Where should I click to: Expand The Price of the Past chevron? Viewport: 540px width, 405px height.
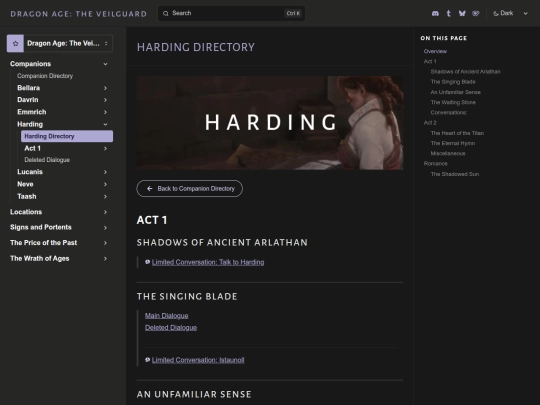click(105, 243)
